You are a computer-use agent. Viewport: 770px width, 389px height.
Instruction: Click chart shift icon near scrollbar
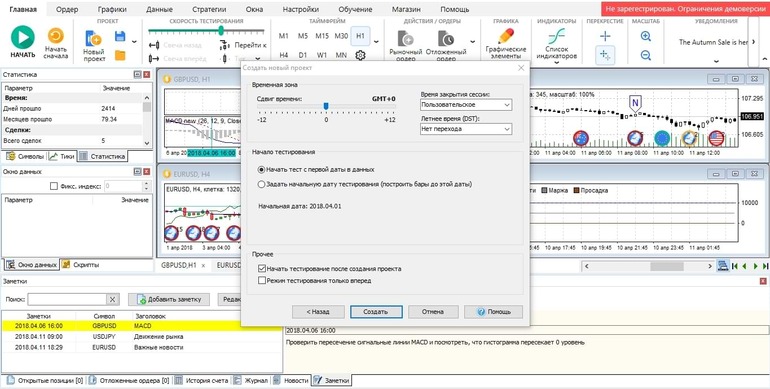pos(722,266)
